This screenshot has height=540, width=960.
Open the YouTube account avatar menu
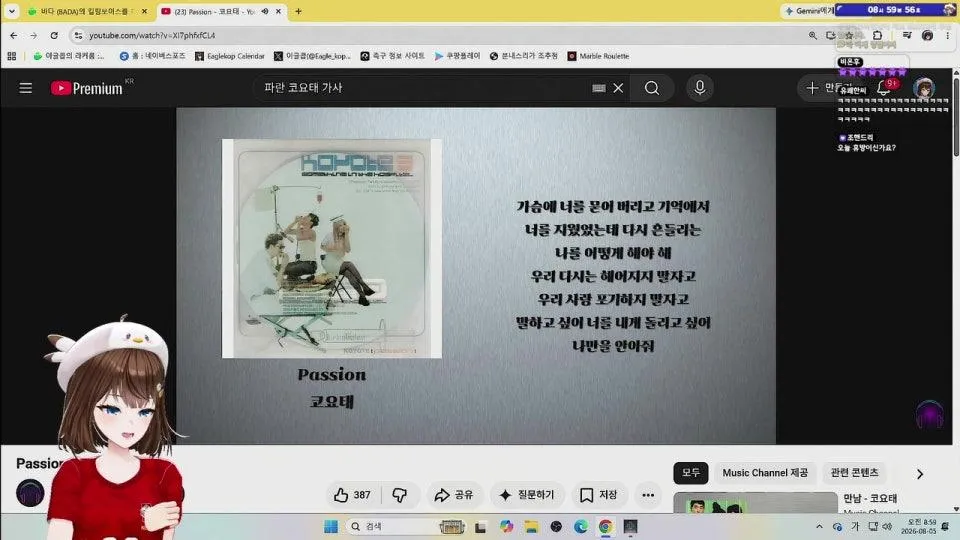click(x=924, y=88)
